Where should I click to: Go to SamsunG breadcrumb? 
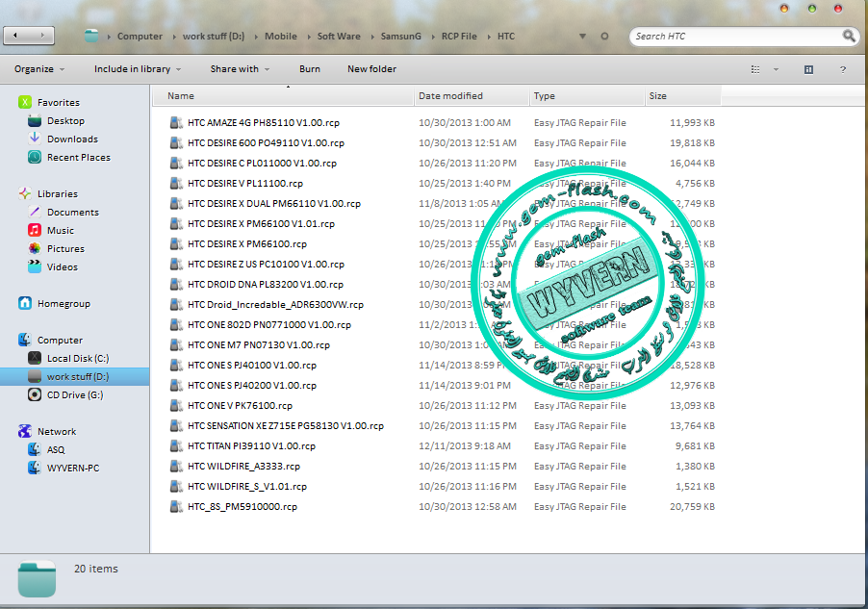click(x=400, y=36)
